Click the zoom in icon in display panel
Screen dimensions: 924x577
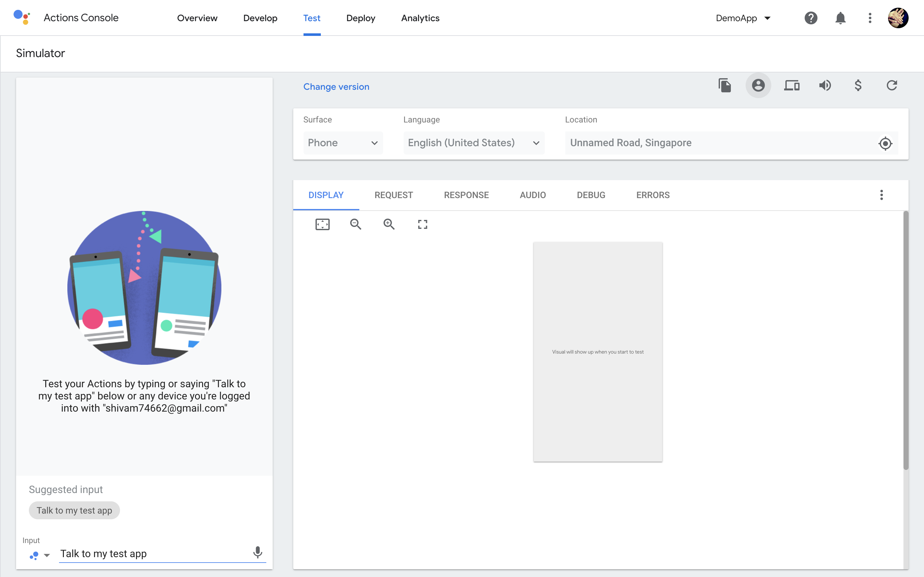pos(389,224)
